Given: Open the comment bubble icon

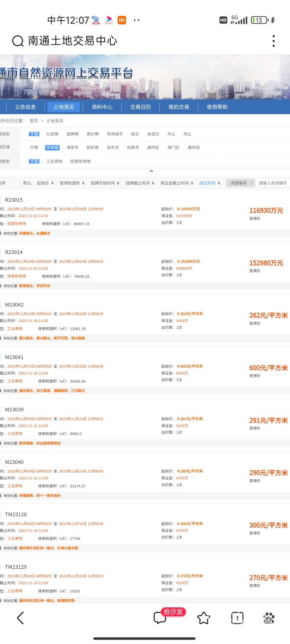Looking at the screenshot, I should [x=160, y=618].
